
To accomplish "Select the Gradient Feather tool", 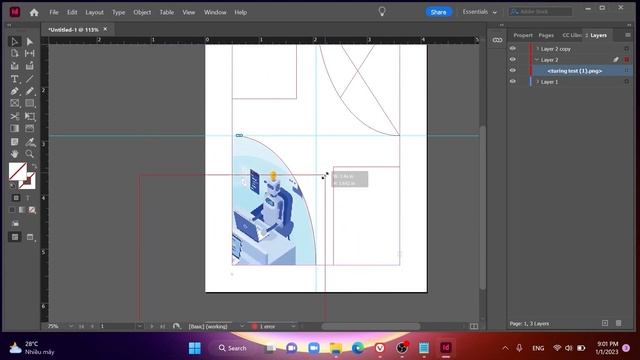I will coord(30,129).
